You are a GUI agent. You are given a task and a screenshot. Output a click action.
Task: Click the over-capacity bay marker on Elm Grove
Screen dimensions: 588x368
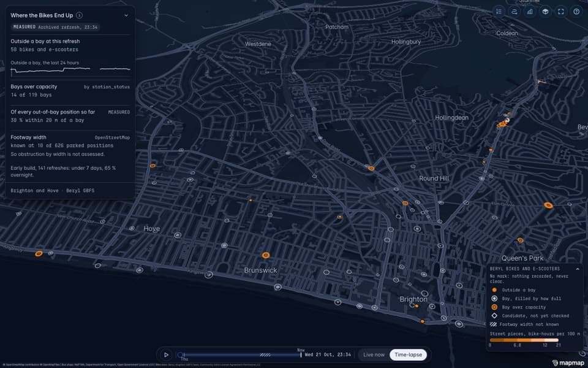(548, 205)
